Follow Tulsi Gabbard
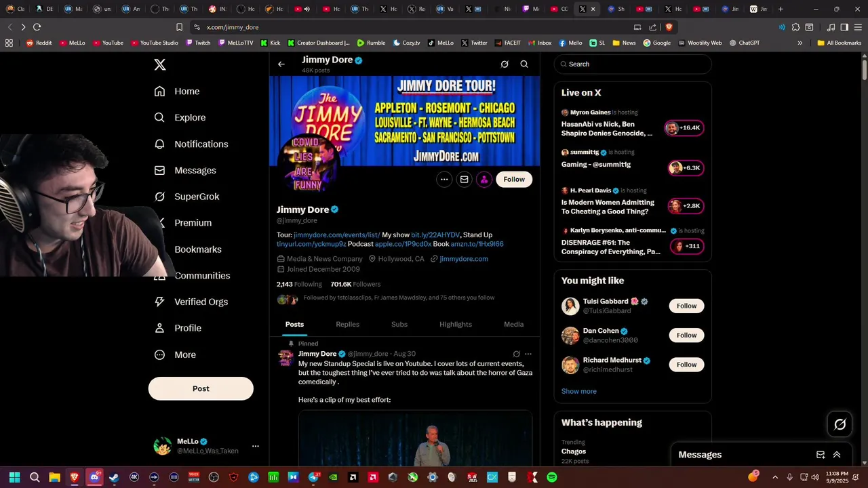 [x=686, y=306]
